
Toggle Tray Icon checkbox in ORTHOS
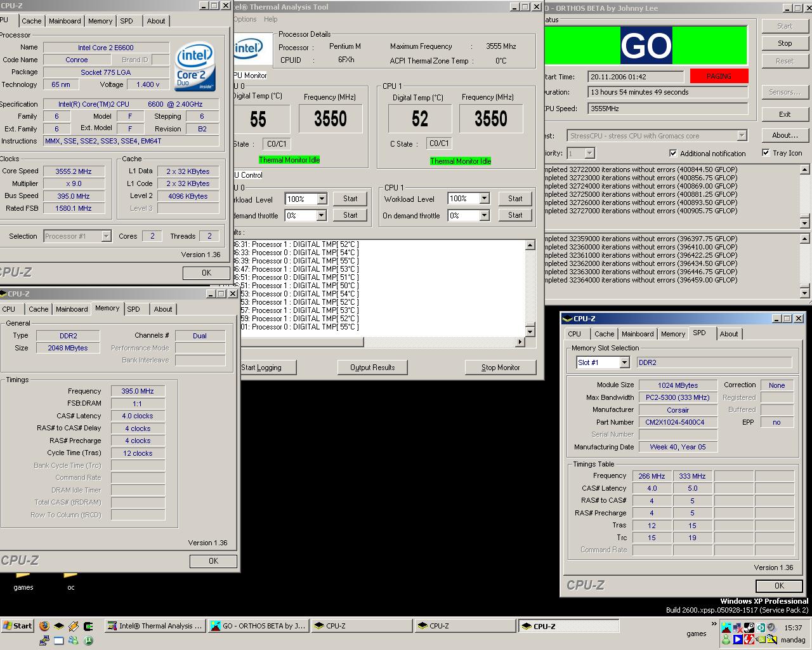(x=766, y=152)
